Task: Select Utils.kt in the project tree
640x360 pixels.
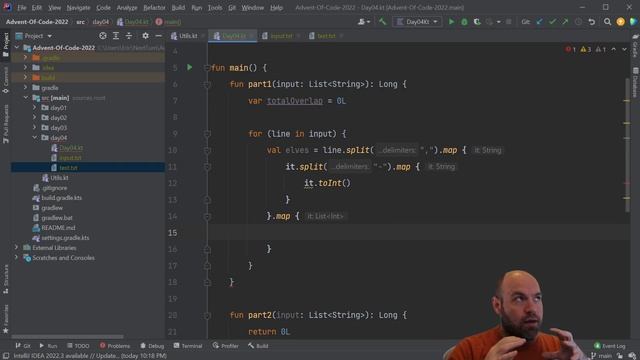Action: [x=59, y=178]
